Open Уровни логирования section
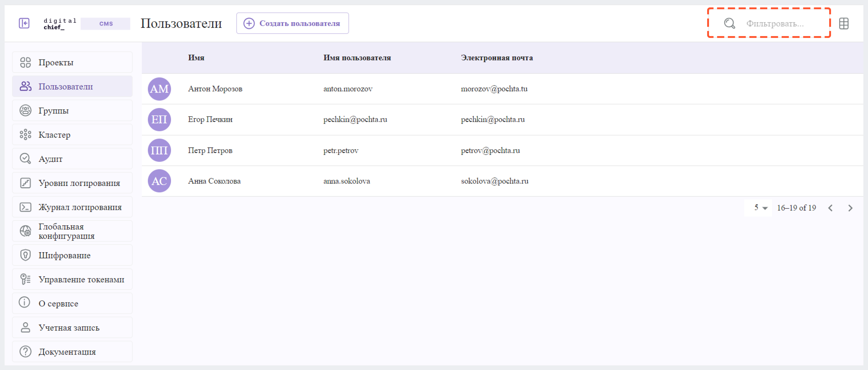Screen dimensions: 868x370 [72, 183]
